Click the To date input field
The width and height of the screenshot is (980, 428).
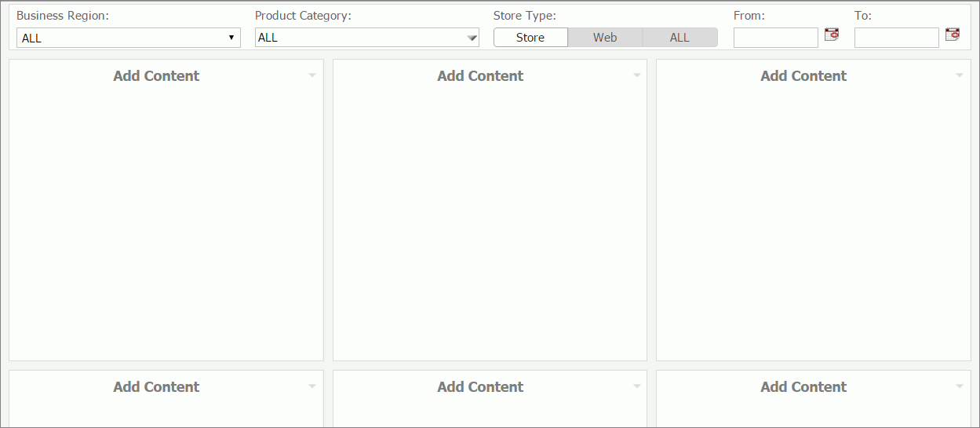point(896,38)
